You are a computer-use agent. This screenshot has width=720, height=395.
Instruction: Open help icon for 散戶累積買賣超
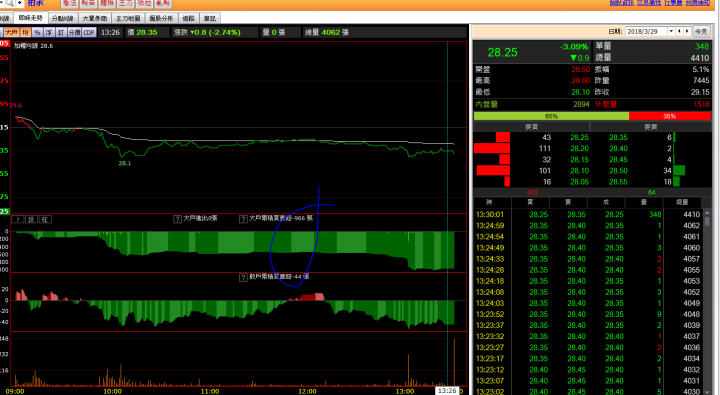(243, 277)
